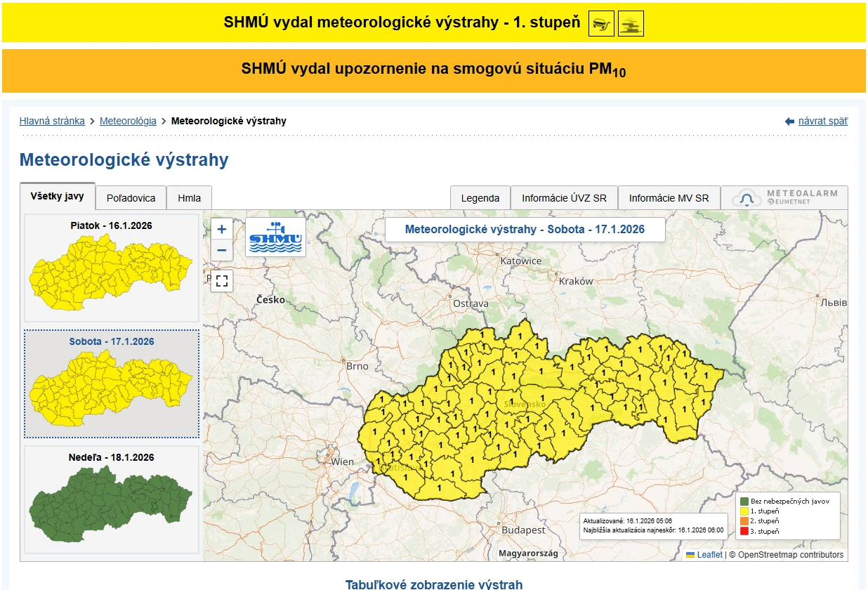Switch to the Poľadovica tab
The image size is (868, 590).
131,198
